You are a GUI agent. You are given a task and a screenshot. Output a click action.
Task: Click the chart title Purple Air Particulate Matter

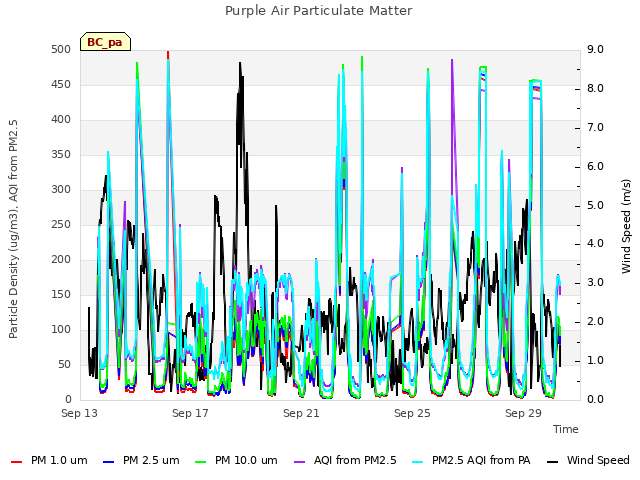(319, 11)
